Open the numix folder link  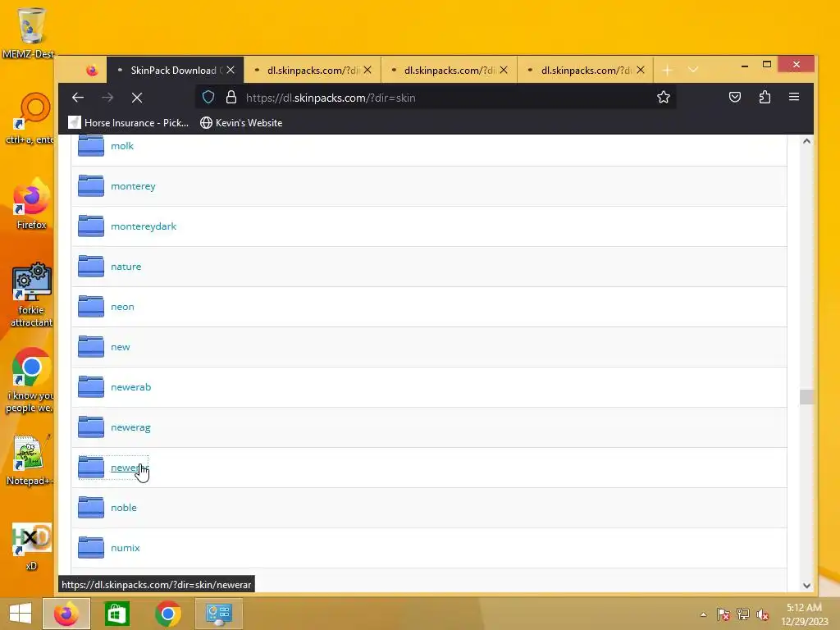126,547
